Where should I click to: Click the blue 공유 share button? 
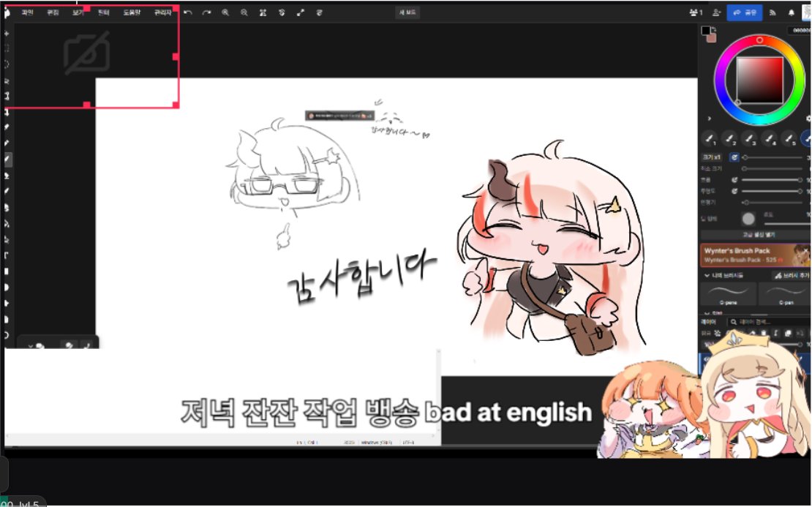[745, 12]
